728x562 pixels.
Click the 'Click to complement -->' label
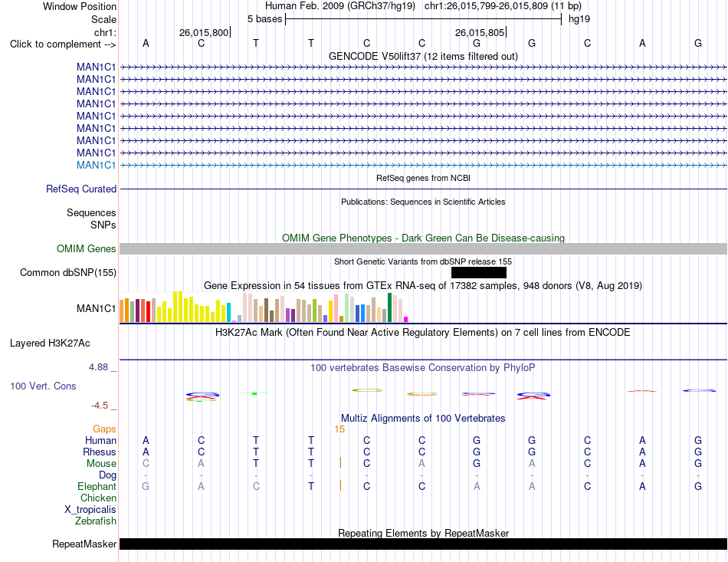click(63, 44)
